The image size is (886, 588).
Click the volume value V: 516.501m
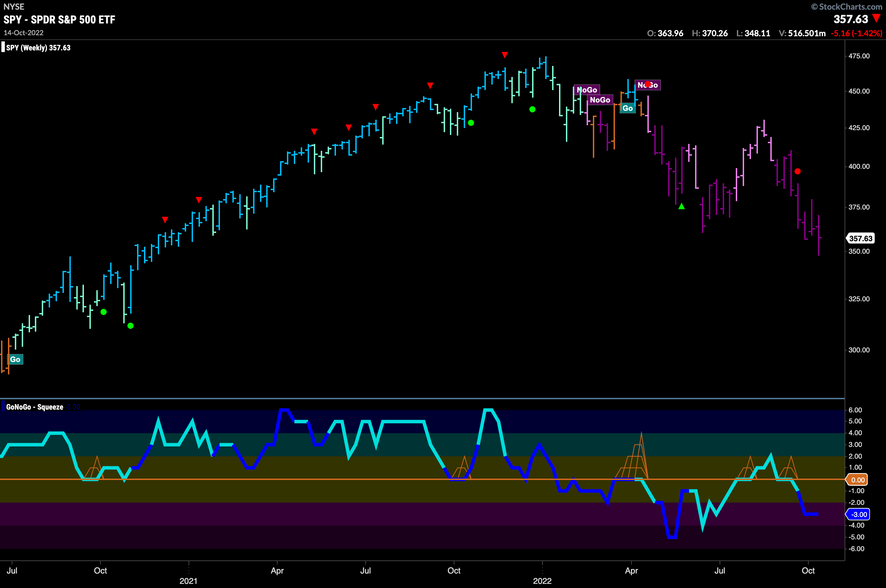point(802,33)
